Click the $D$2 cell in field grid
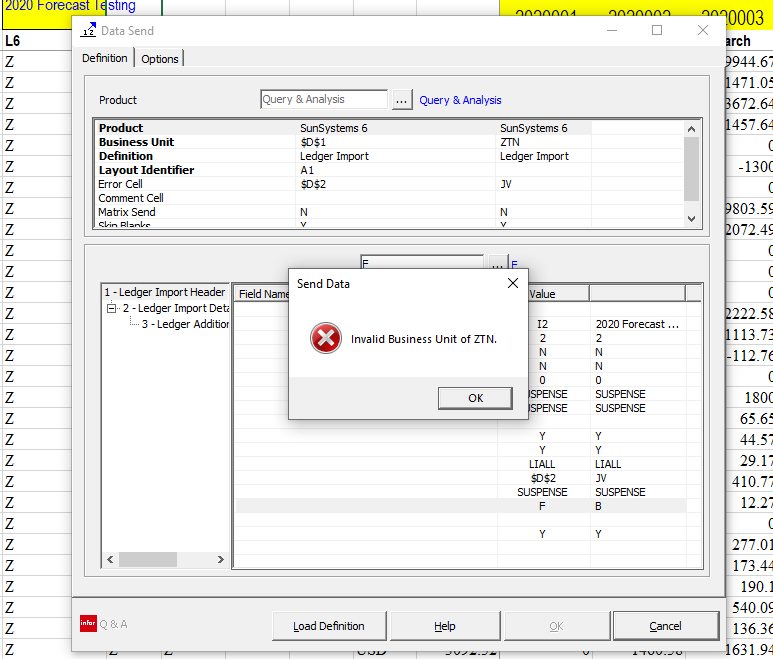This screenshot has width=773, height=659. pyautogui.click(x=543, y=478)
